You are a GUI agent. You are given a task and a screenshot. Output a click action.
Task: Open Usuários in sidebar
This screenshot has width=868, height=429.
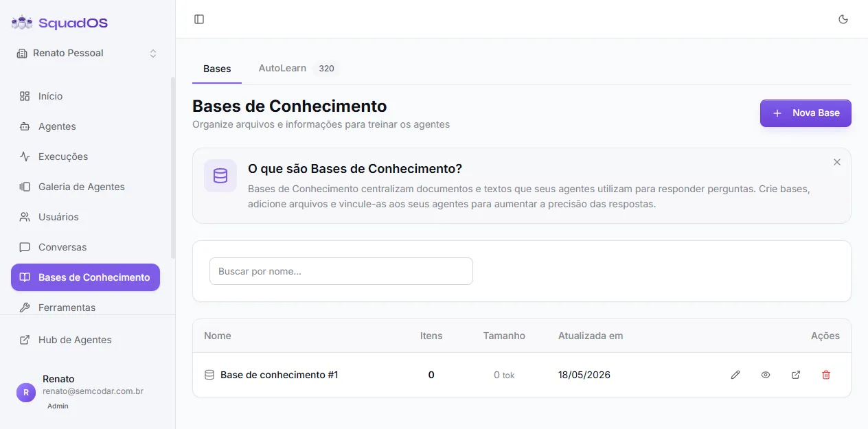[x=85, y=217]
